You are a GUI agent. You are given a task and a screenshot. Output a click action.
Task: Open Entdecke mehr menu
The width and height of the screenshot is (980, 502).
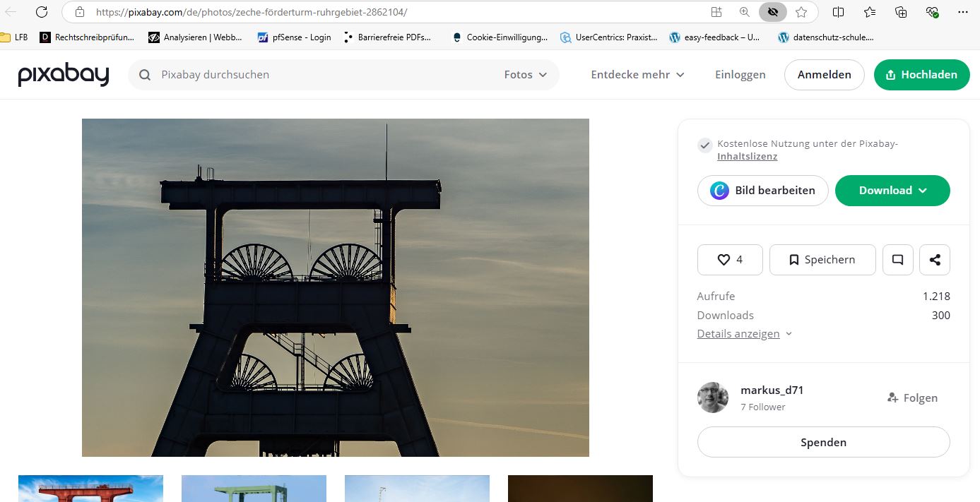[x=637, y=75]
